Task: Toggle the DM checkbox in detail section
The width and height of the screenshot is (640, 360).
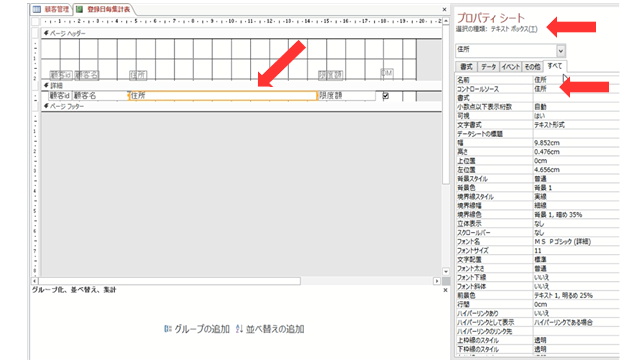Action: click(385, 96)
